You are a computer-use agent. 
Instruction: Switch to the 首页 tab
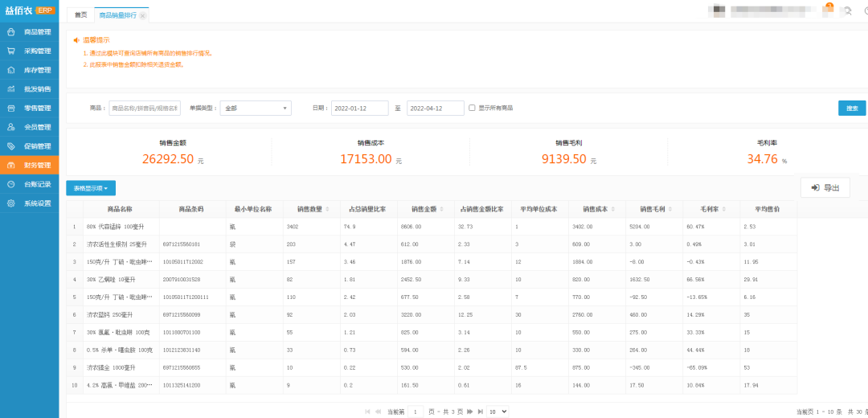coord(80,15)
